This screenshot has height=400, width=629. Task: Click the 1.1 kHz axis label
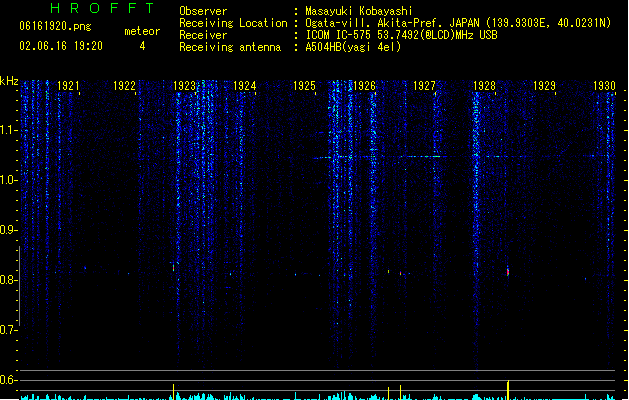9,130
